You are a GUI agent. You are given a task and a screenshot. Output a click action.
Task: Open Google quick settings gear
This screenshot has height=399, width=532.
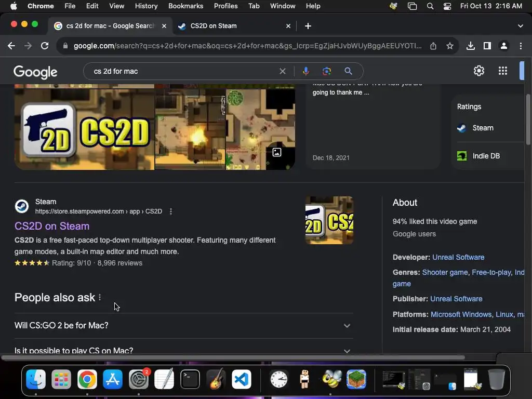click(478, 71)
